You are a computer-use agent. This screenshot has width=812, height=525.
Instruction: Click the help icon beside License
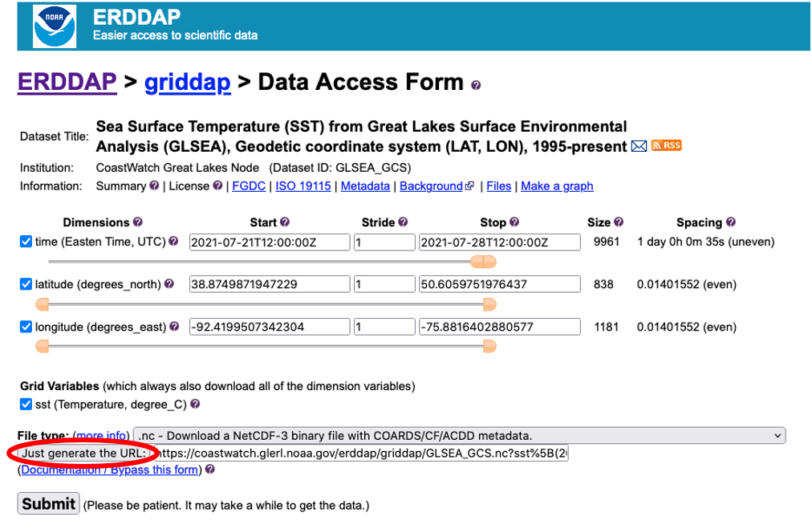[x=217, y=186]
